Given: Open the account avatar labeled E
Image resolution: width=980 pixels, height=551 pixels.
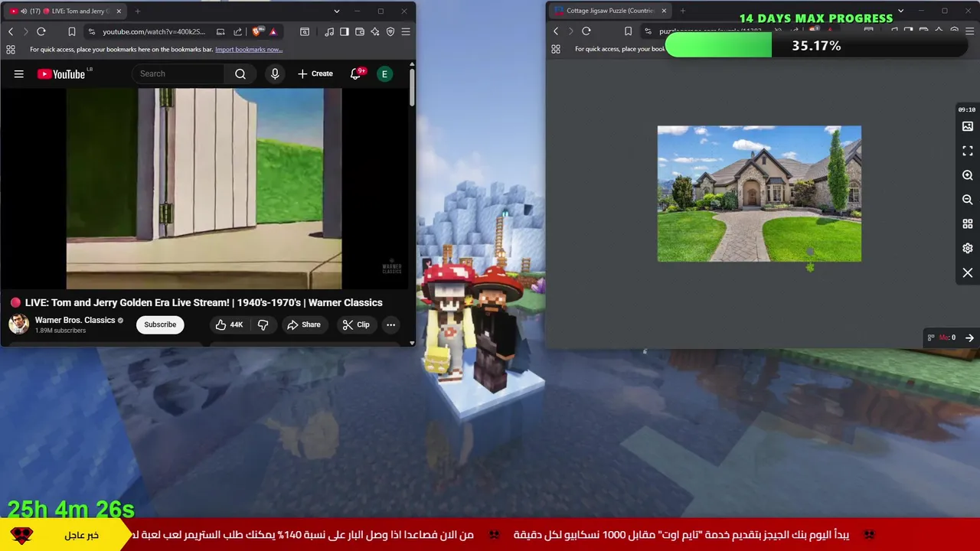Looking at the screenshot, I should click(x=384, y=73).
